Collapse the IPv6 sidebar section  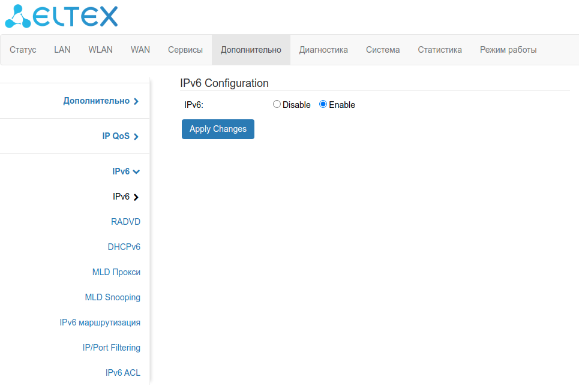click(x=126, y=171)
